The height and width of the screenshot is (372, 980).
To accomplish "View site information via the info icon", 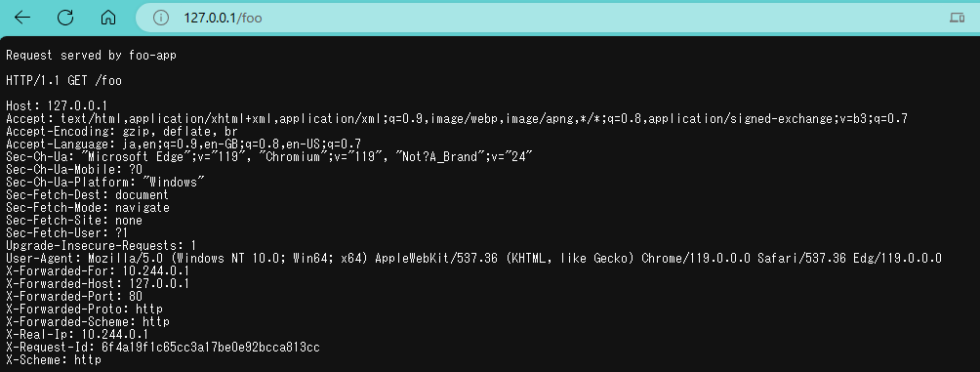I will 161,18.
